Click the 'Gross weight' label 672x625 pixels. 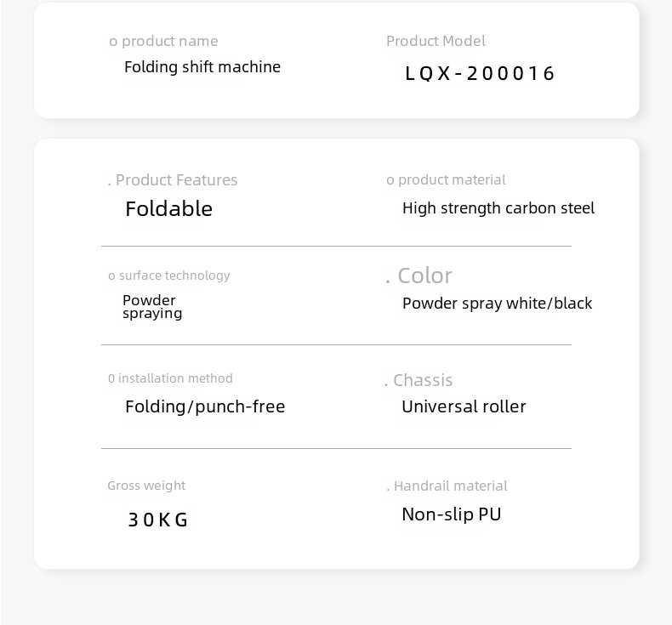coord(146,486)
